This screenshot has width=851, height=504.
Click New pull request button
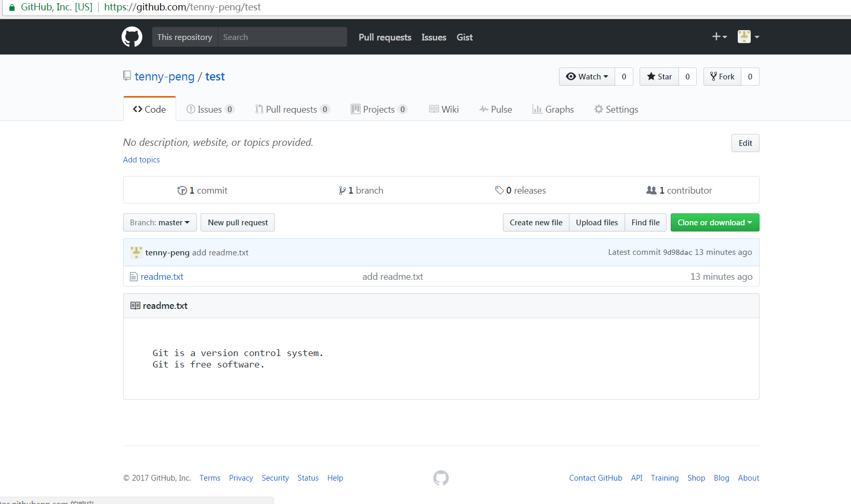click(238, 223)
